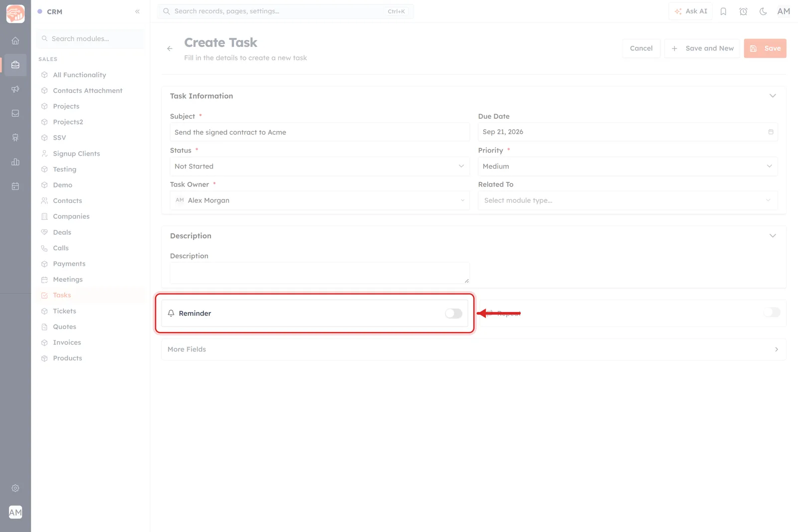Click the award badge icon in the left rail
The width and height of the screenshot is (798, 532).
click(x=15, y=138)
